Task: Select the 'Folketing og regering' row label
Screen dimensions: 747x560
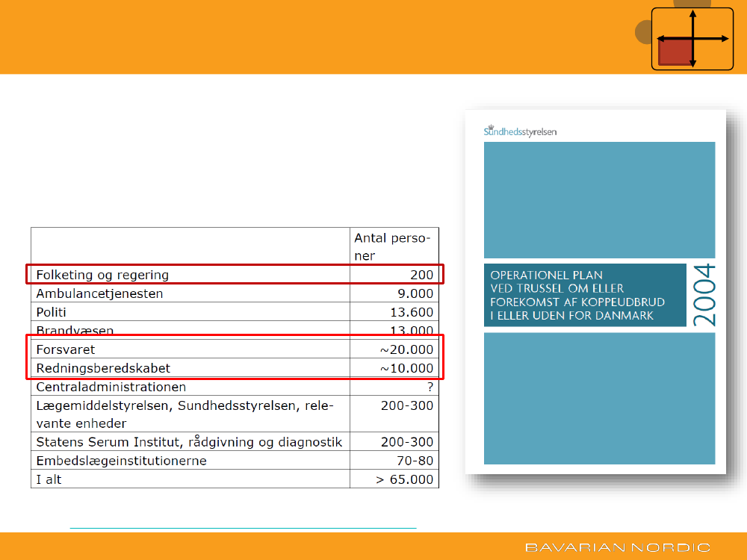Action: (102, 275)
